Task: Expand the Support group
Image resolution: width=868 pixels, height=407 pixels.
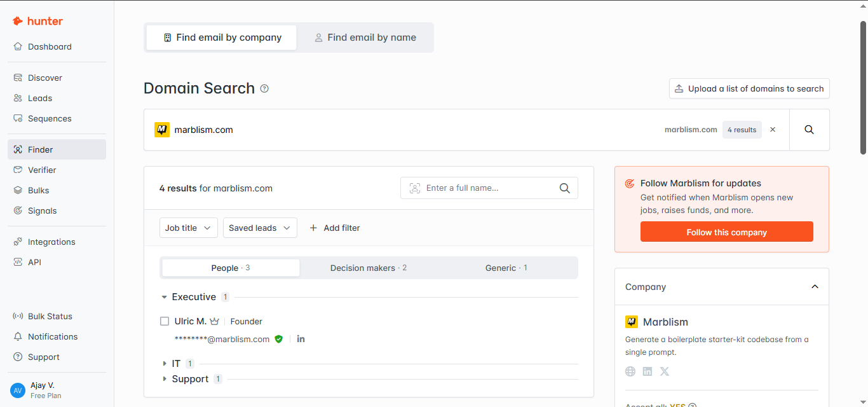Action: click(x=165, y=379)
